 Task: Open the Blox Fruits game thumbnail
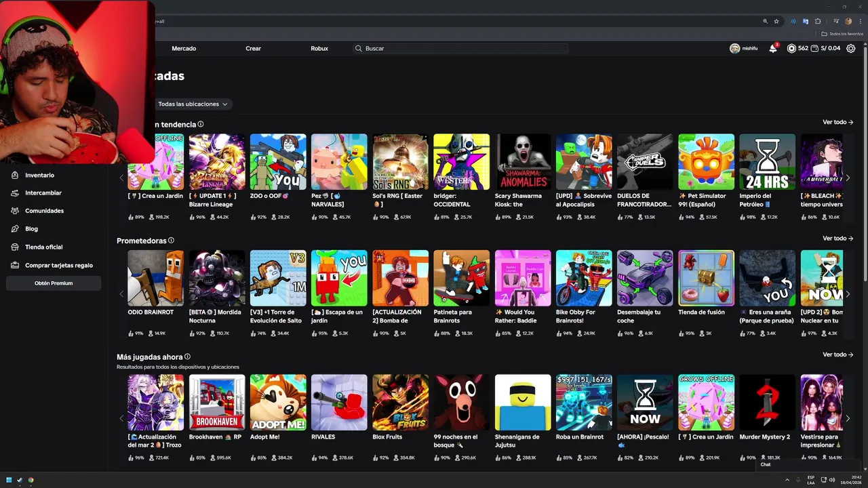[x=401, y=402]
